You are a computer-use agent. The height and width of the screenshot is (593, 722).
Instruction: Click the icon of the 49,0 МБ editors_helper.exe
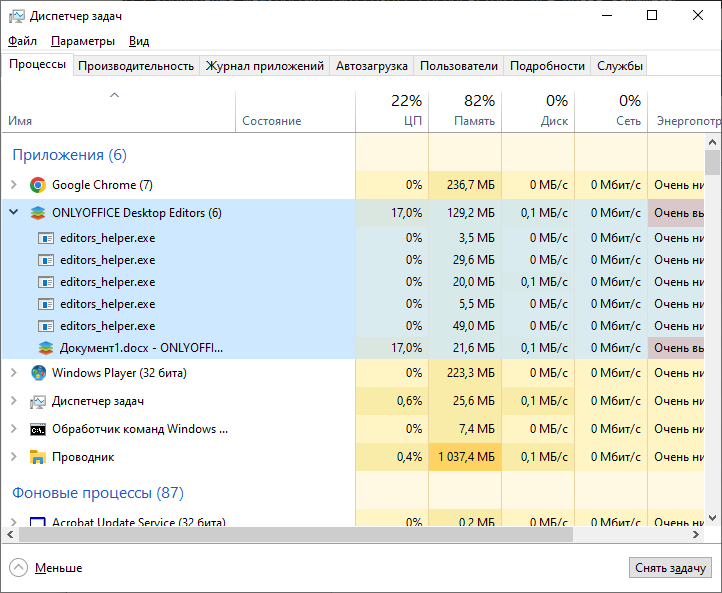46,326
